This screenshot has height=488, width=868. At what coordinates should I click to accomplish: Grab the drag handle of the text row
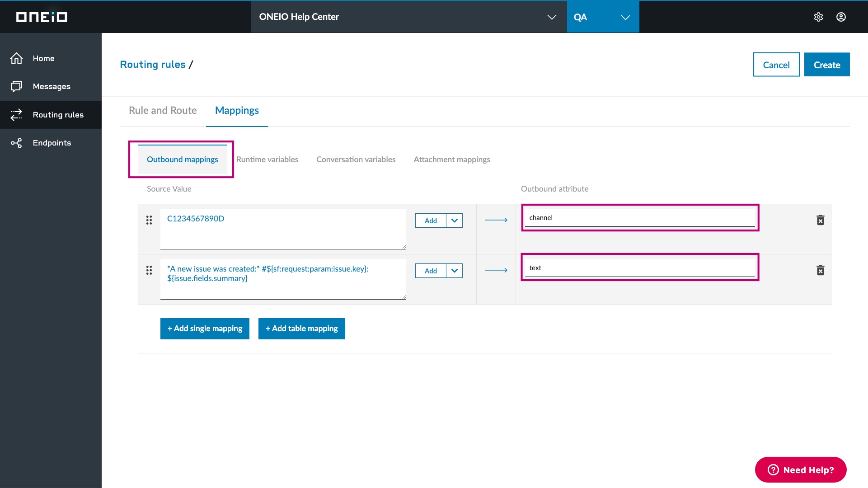point(149,270)
